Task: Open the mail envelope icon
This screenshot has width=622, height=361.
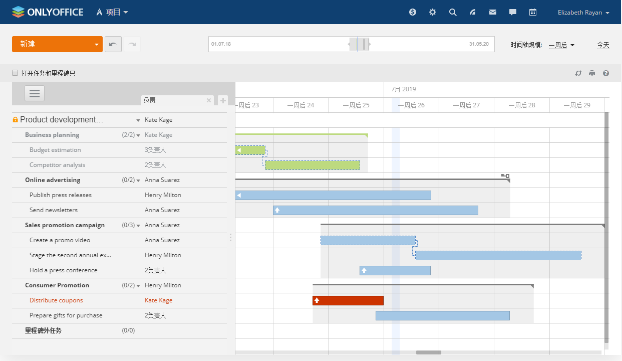Action: coord(492,12)
